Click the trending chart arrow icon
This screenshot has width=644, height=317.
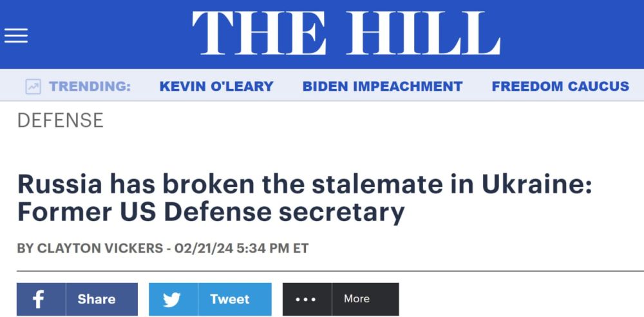[33, 86]
